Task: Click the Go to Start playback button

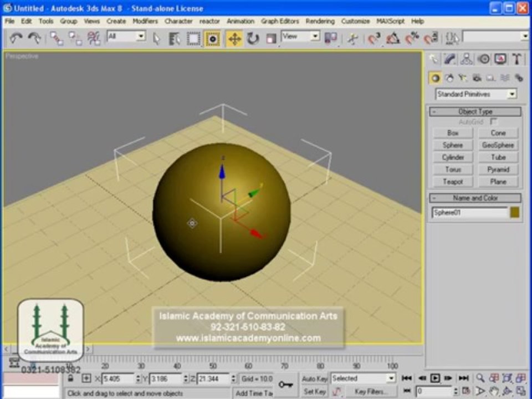Action: point(406,378)
